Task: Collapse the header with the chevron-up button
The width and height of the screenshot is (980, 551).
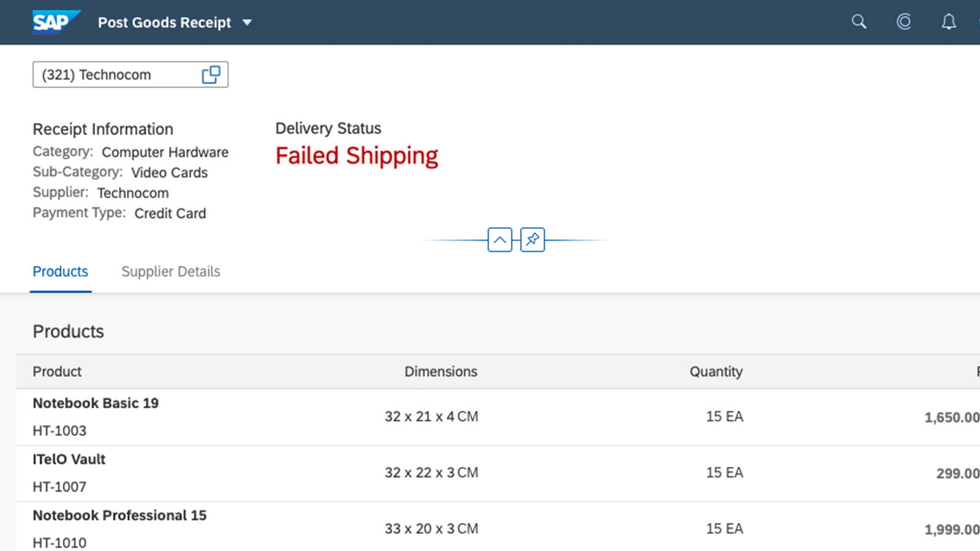Action: click(500, 239)
